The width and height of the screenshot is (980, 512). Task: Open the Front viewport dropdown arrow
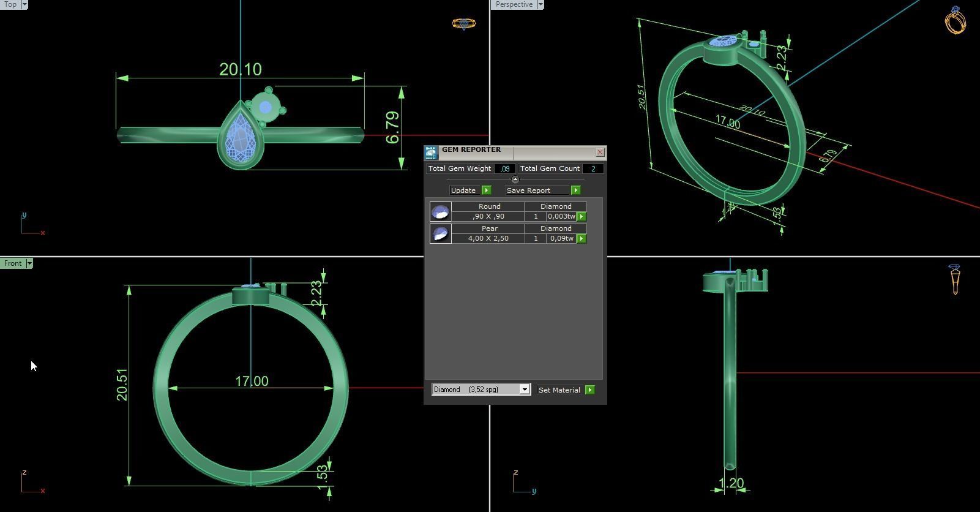click(x=29, y=263)
